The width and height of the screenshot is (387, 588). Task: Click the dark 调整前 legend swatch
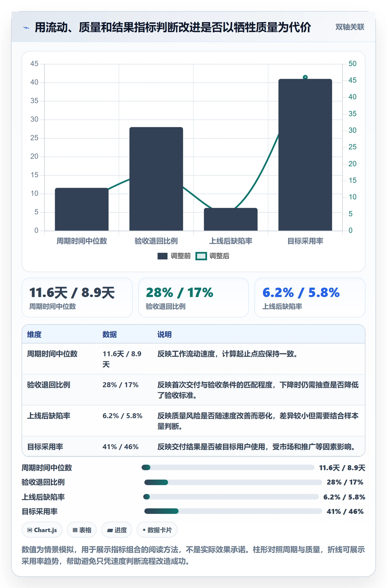(163, 256)
